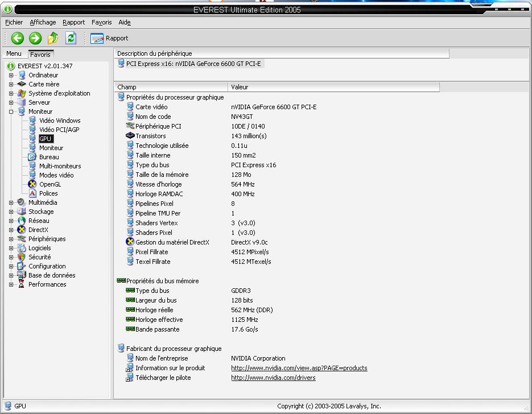Click the Sécurité shield icon
Image resolution: width=532 pixels, height=414 pixels.
coord(22,257)
